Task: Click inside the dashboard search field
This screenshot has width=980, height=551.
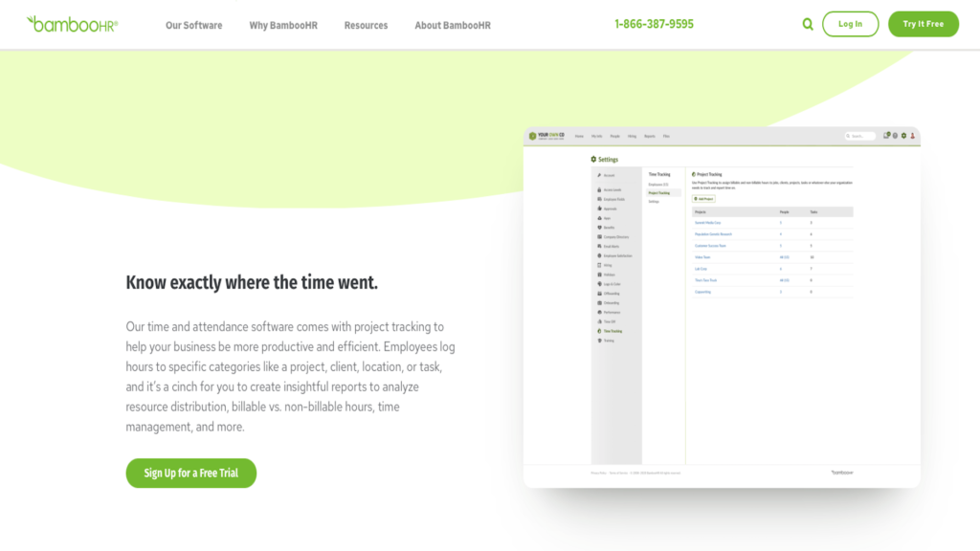Action: point(860,136)
